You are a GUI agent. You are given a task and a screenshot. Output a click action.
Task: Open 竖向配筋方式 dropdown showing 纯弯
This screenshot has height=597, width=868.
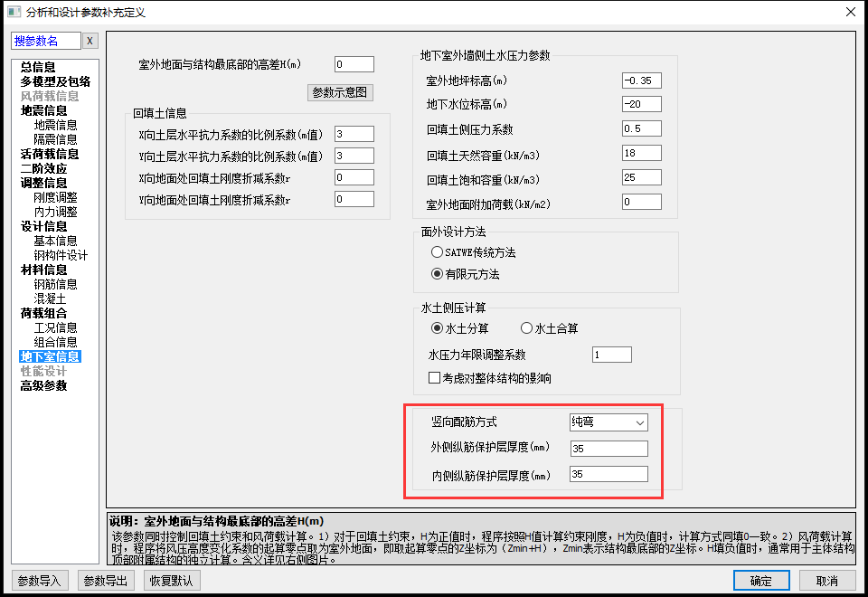click(x=609, y=422)
